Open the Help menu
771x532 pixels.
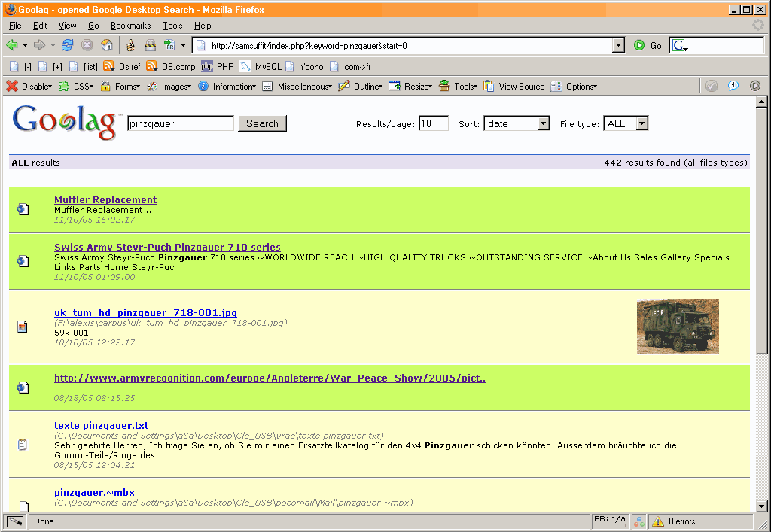[203, 26]
